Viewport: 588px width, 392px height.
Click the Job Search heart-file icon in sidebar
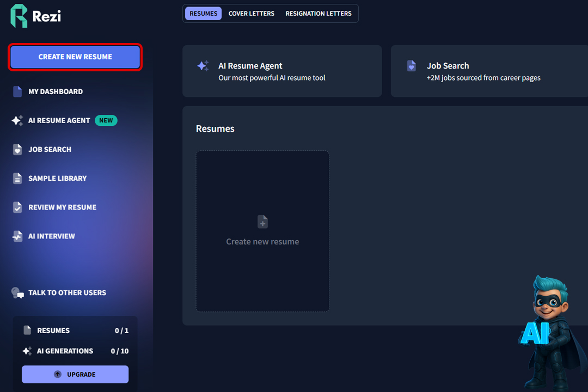coord(17,149)
